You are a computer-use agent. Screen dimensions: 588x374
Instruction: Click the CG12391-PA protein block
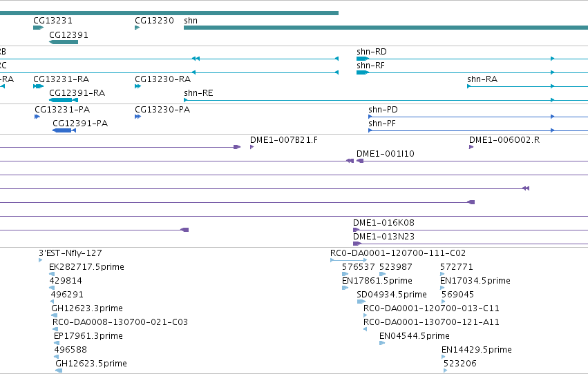(64, 130)
